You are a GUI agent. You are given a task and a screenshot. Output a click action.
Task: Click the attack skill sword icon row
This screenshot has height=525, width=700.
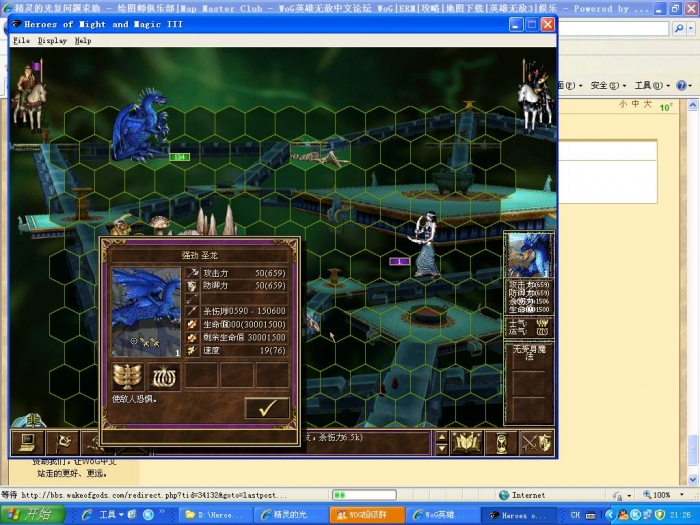(x=237, y=273)
